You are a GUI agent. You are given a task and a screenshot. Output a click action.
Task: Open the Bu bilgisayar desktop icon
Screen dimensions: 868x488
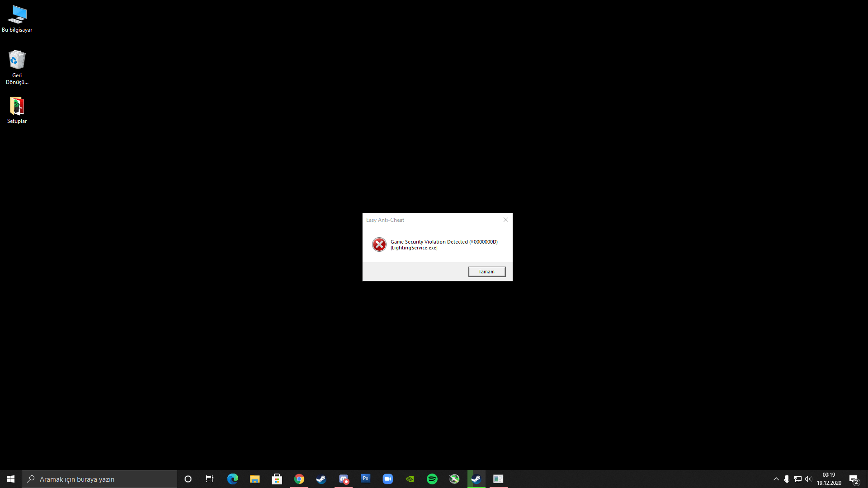[x=17, y=19]
